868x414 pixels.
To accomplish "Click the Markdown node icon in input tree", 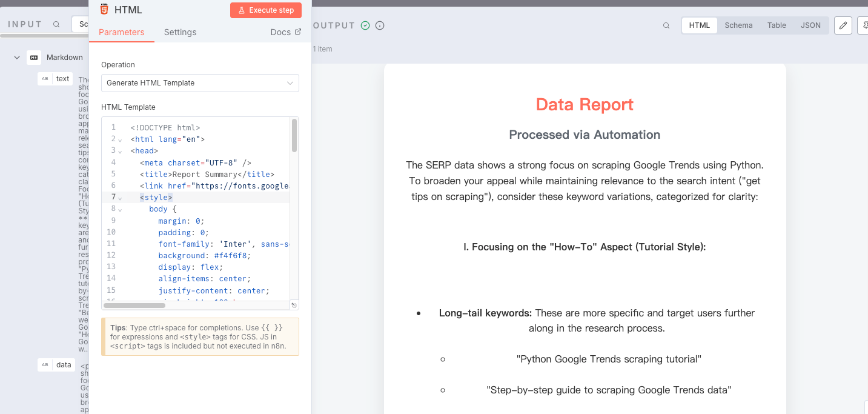I will [34, 58].
